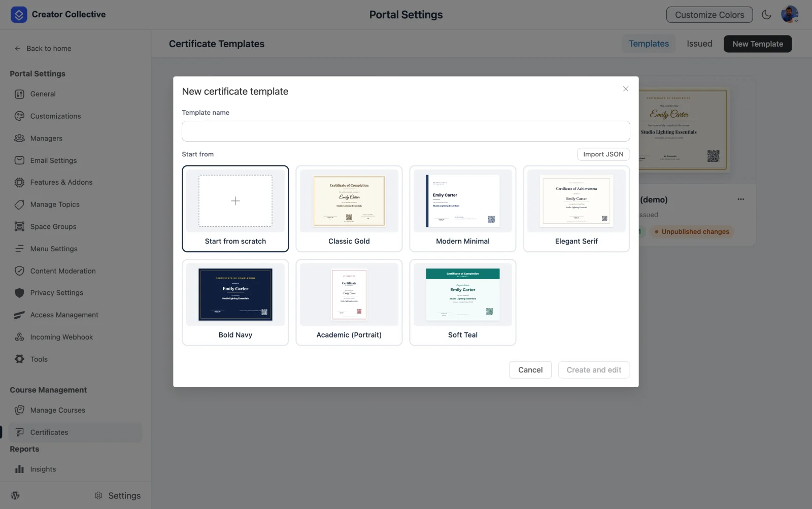Switch to the Templates tab
This screenshot has width=812, height=509.
tap(649, 44)
